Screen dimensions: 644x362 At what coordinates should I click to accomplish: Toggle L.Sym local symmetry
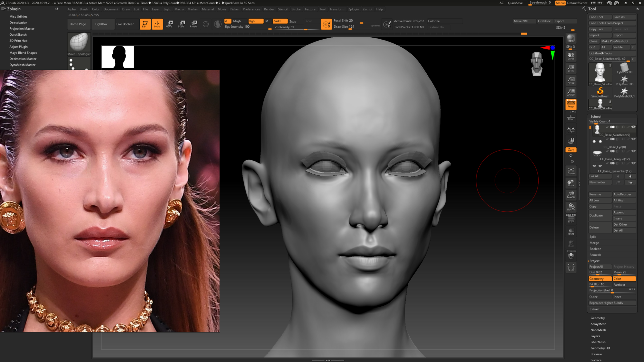point(571,129)
